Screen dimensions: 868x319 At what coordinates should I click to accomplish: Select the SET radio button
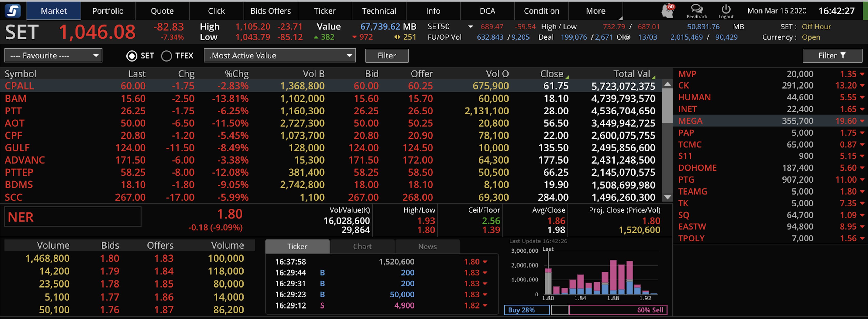(x=131, y=56)
